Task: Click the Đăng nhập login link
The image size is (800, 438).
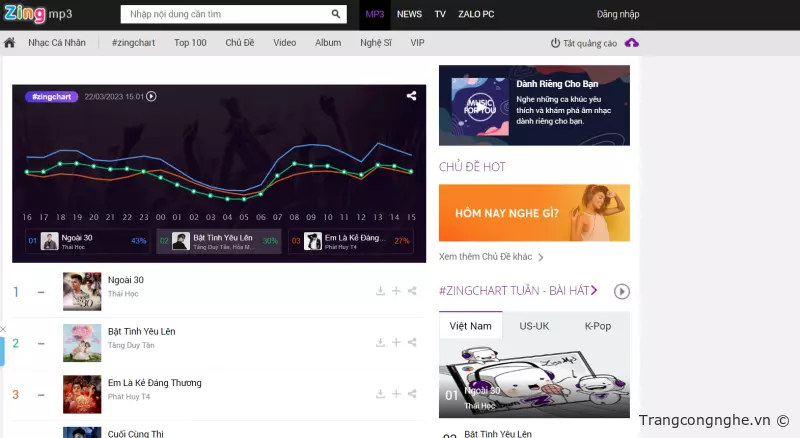Action: point(618,14)
